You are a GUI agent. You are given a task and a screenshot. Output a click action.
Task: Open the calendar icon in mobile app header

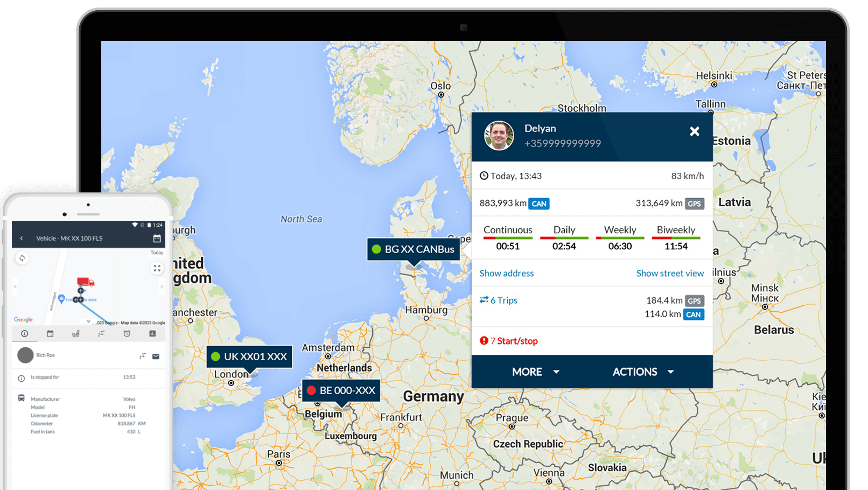click(157, 238)
